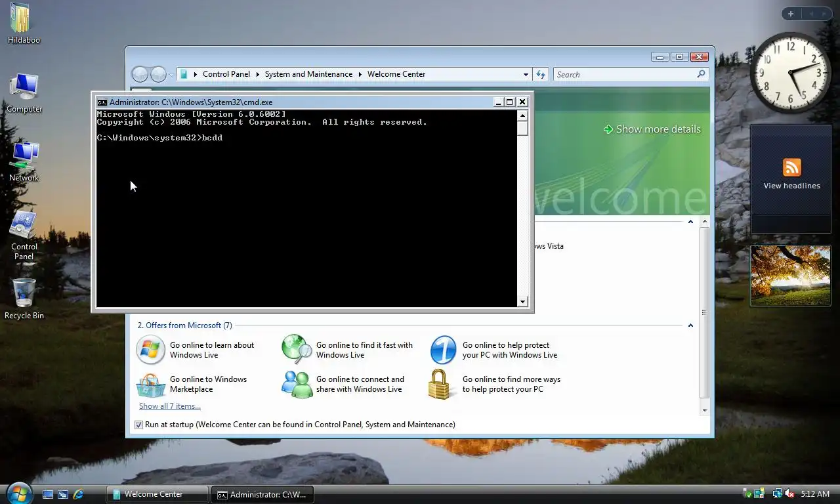
Task: Click Switch between windows in Quick Launch
Action: click(x=63, y=494)
